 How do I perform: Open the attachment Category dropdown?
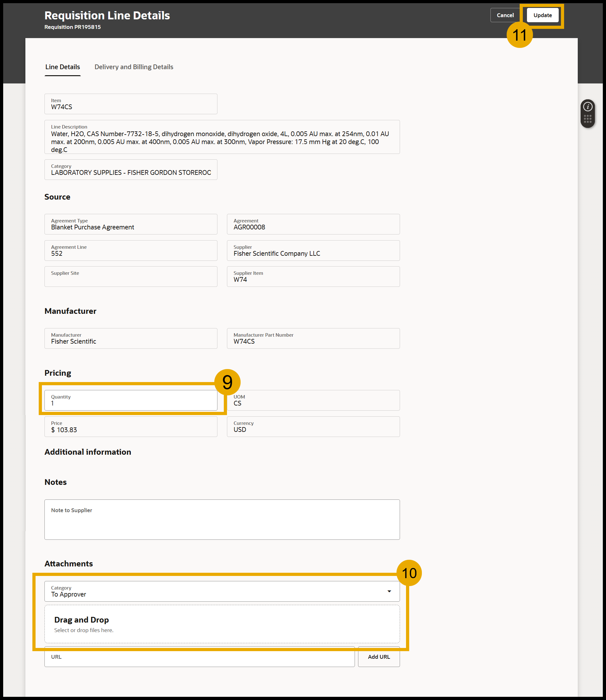[x=390, y=591]
